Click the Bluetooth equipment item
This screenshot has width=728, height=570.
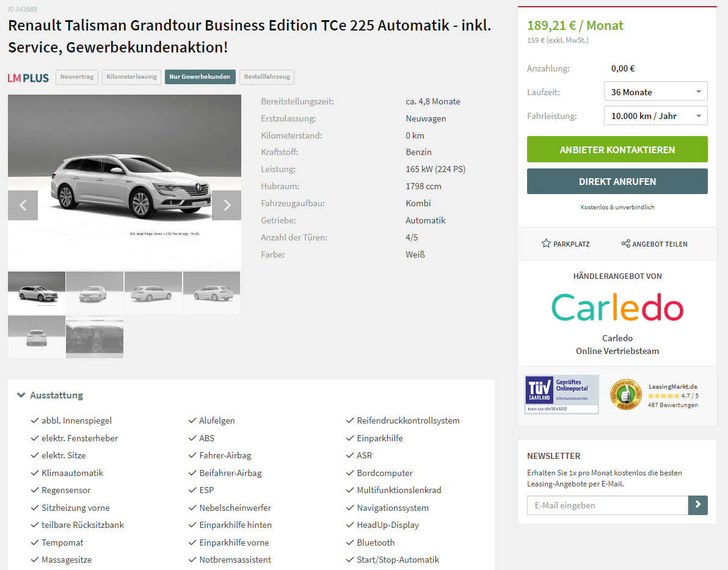pyautogui.click(x=376, y=543)
